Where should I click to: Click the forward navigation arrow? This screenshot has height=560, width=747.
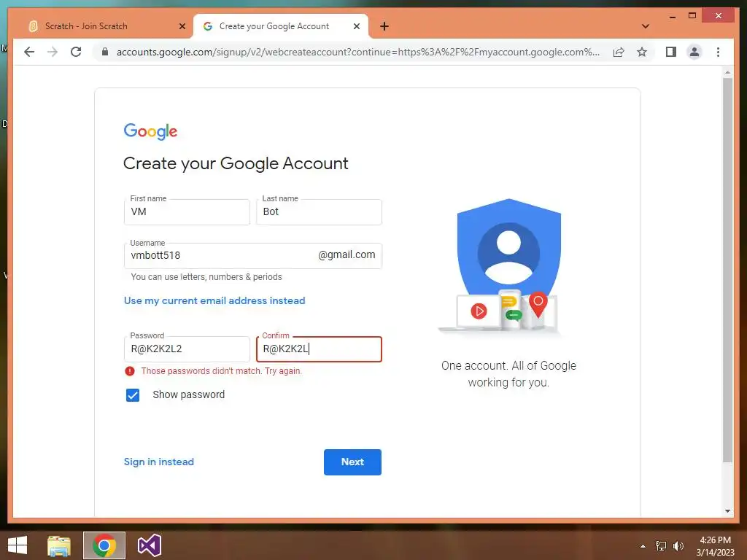(53, 52)
